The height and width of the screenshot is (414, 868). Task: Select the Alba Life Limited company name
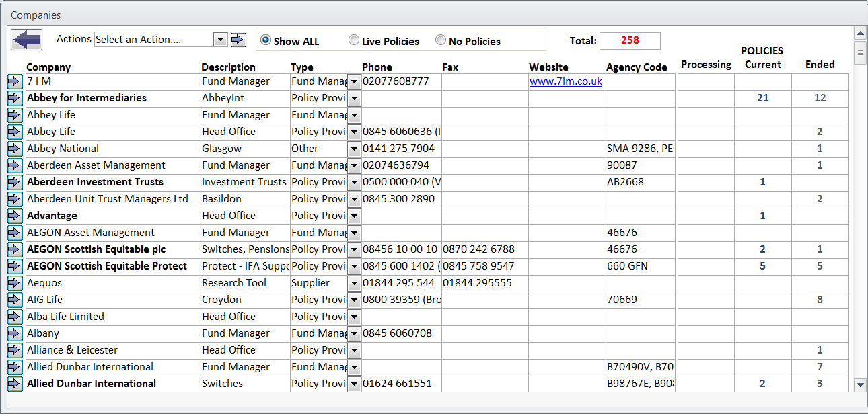65,317
